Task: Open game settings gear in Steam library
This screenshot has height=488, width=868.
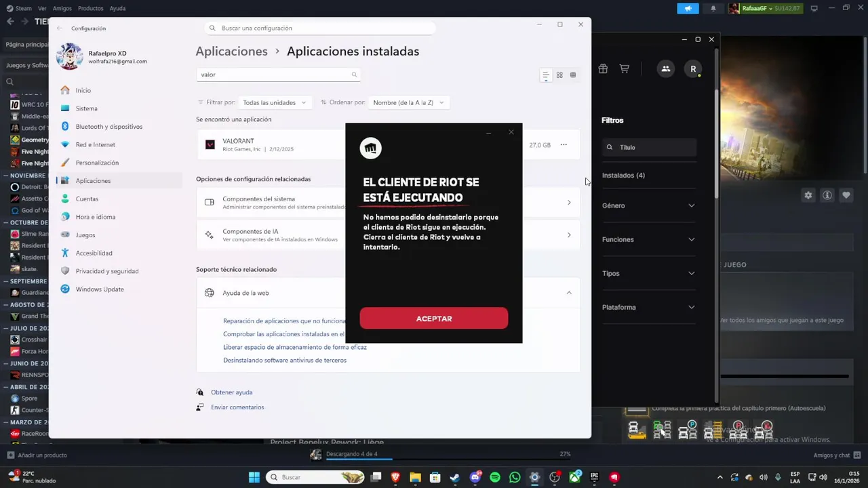Action: coord(808,195)
